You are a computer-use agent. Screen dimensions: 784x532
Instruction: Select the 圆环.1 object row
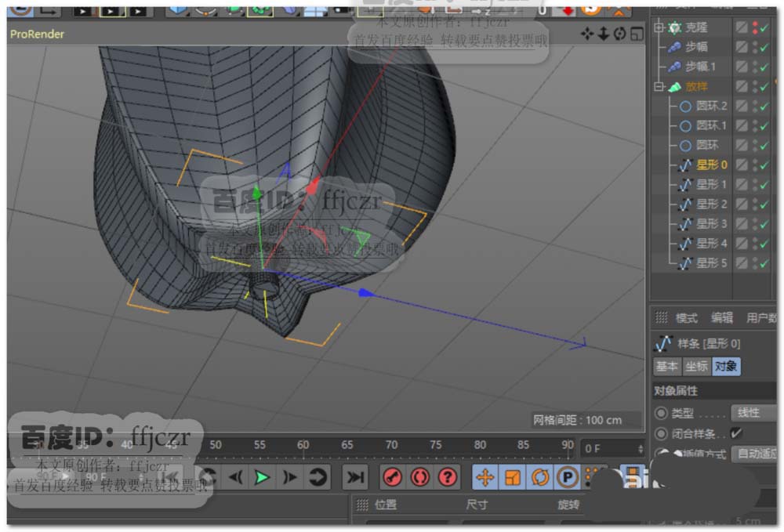pos(712,125)
